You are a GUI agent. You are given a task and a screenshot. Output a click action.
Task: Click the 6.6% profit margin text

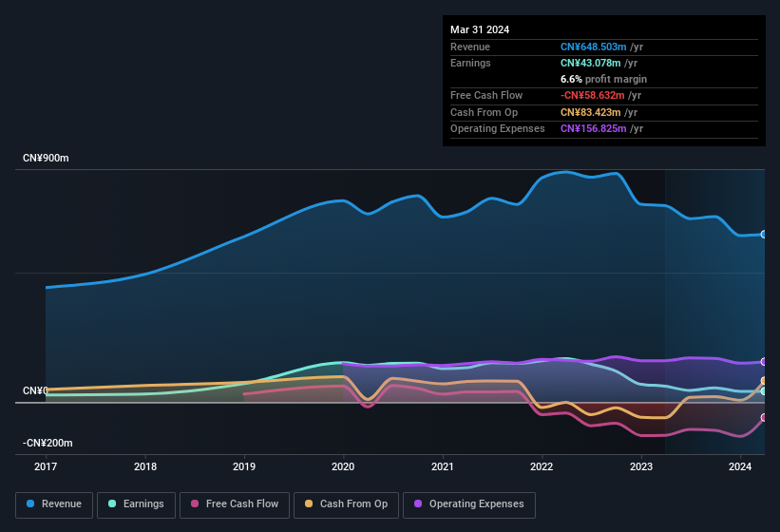point(603,79)
